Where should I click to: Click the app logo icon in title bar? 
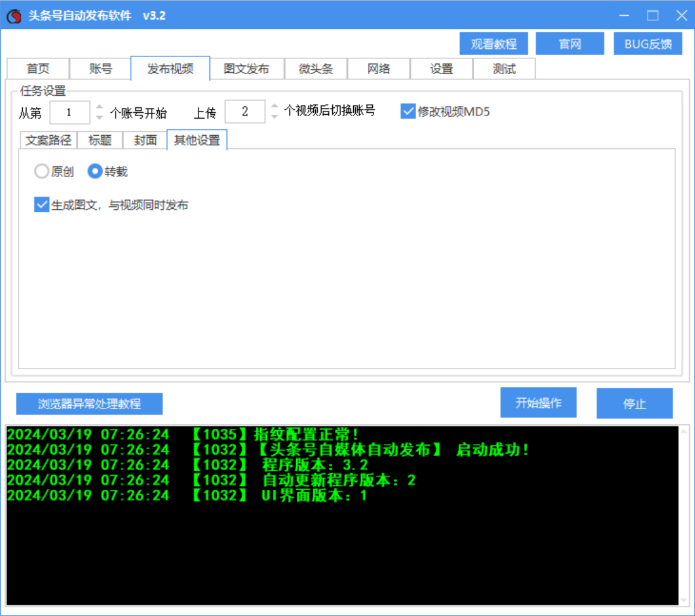pyautogui.click(x=14, y=16)
